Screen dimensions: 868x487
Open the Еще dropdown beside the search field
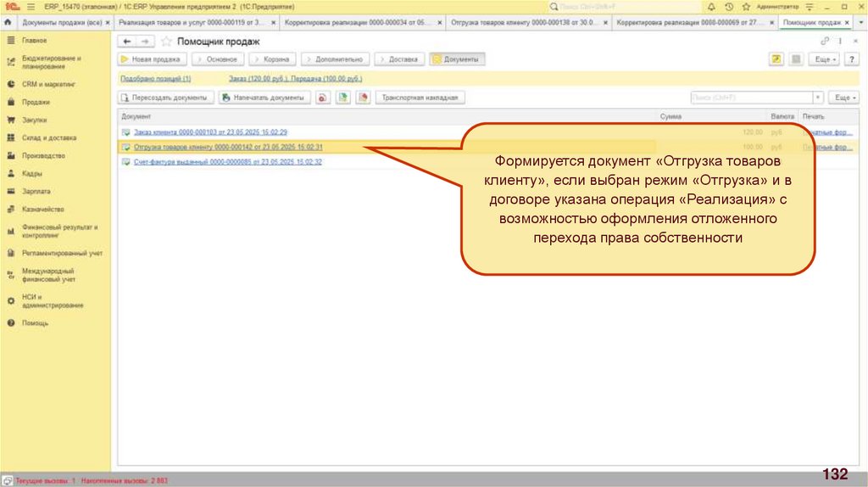[842, 98]
